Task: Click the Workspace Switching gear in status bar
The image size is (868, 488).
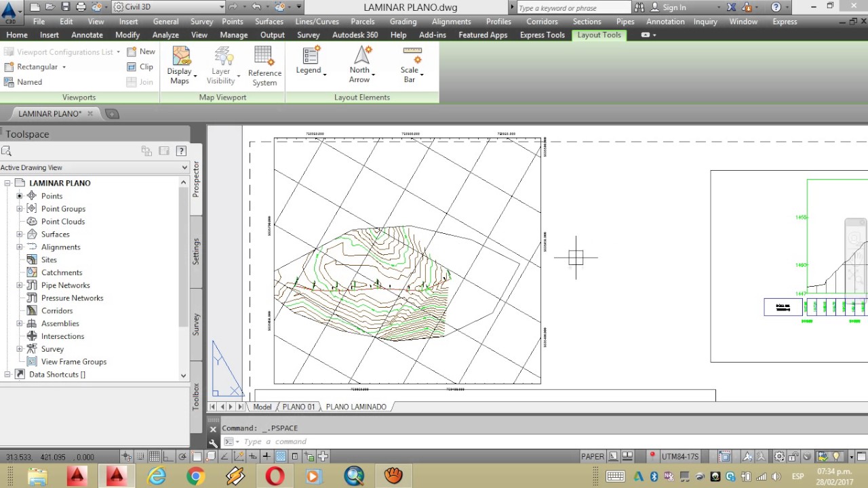Action: click(x=780, y=457)
